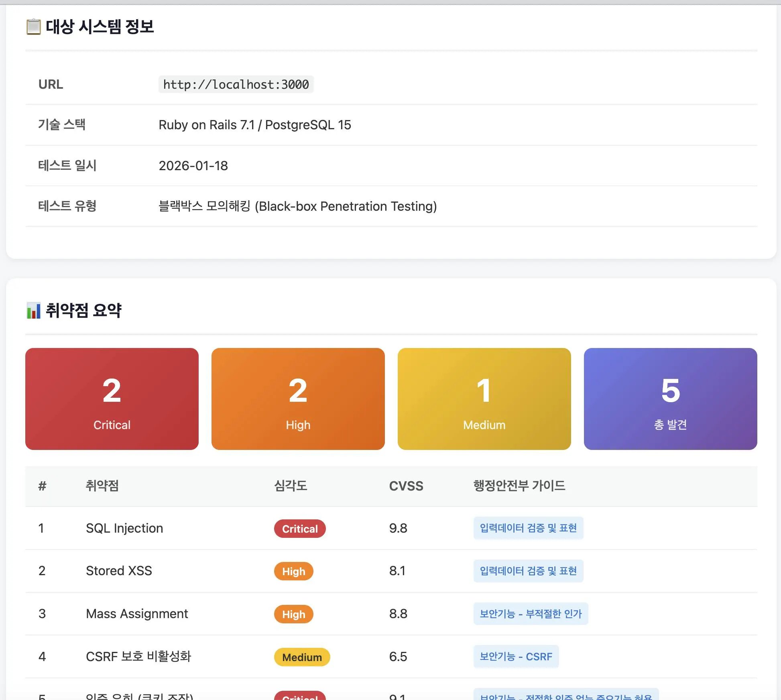Click the 행정안전부 가이드 column header
Viewport: 781px width, 700px height.
click(519, 486)
